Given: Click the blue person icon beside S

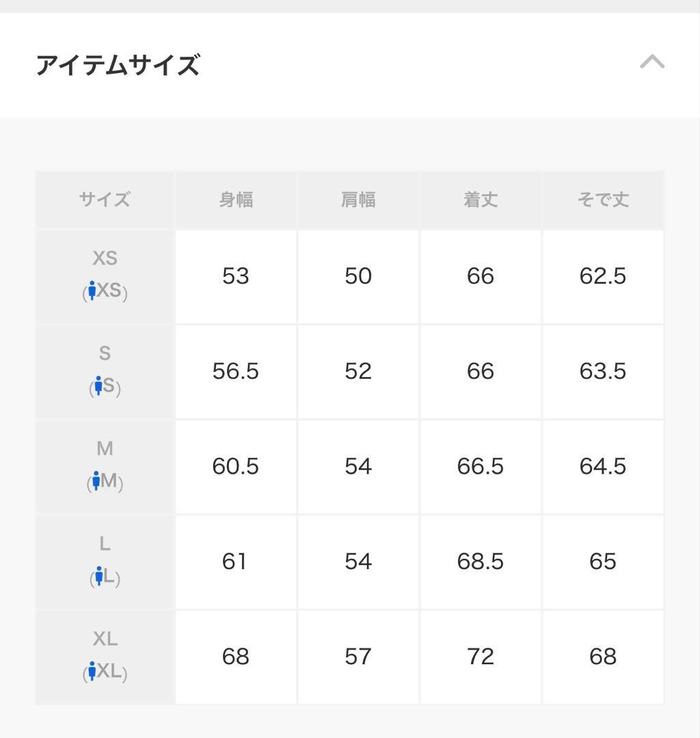Looking at the screenshot, I should (98, 387).
